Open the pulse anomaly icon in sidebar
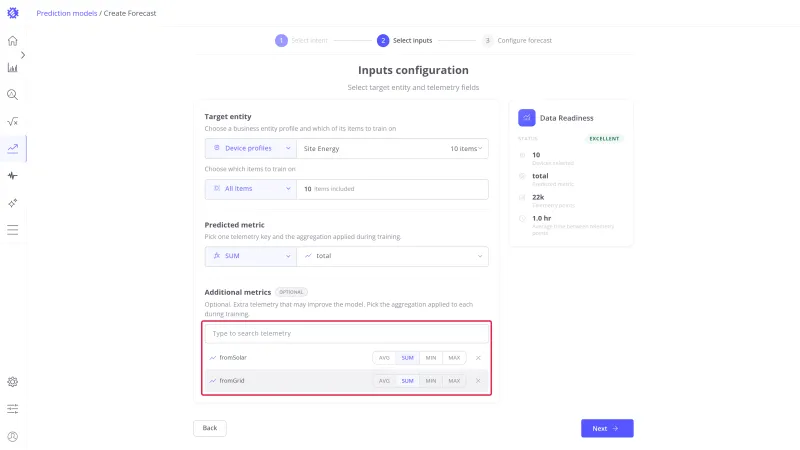This screenshot has width=800, height=450. (13, 176)
